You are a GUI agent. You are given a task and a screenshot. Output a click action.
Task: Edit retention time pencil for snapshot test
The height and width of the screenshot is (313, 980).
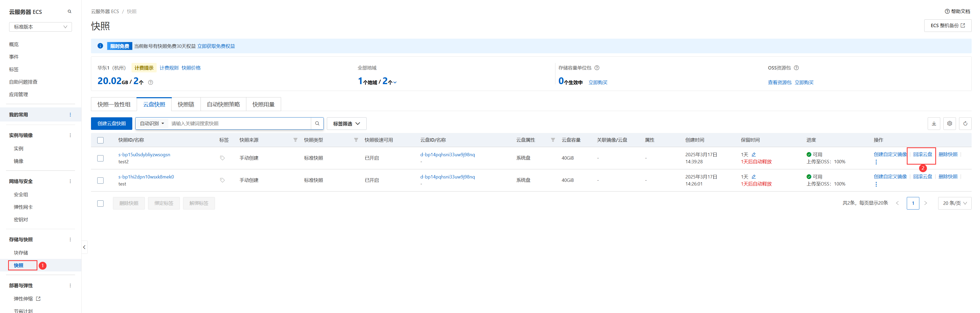753,177
